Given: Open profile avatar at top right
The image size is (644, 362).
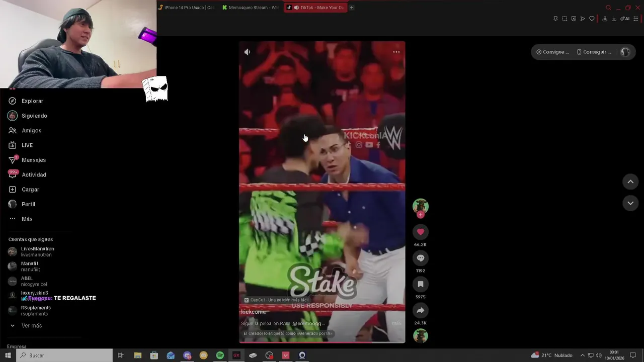Looking at the screenshot, I should (625, 52).
